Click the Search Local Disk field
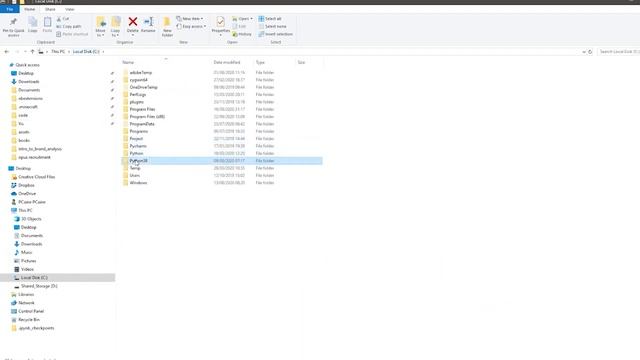 tap(618, 52)
